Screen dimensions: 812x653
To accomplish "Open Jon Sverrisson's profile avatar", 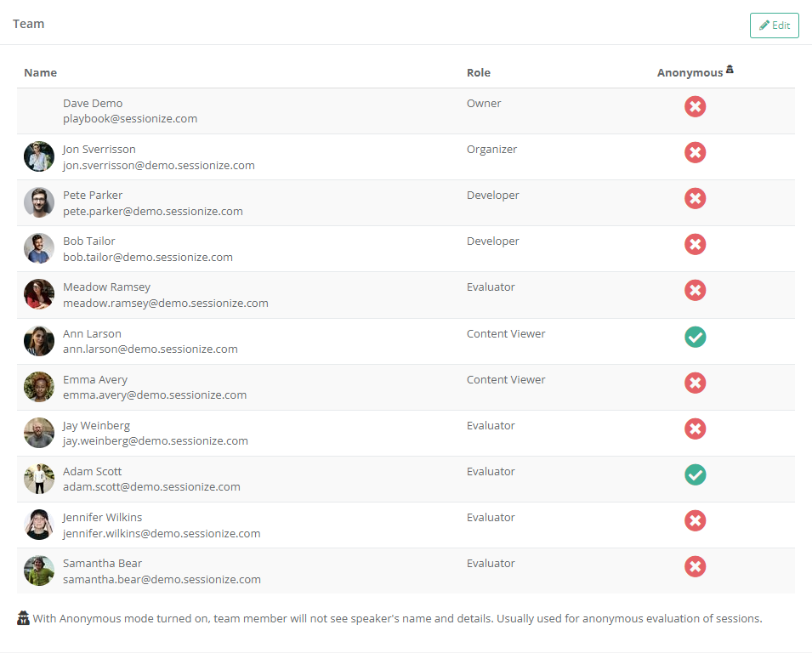I will point(39,156).
